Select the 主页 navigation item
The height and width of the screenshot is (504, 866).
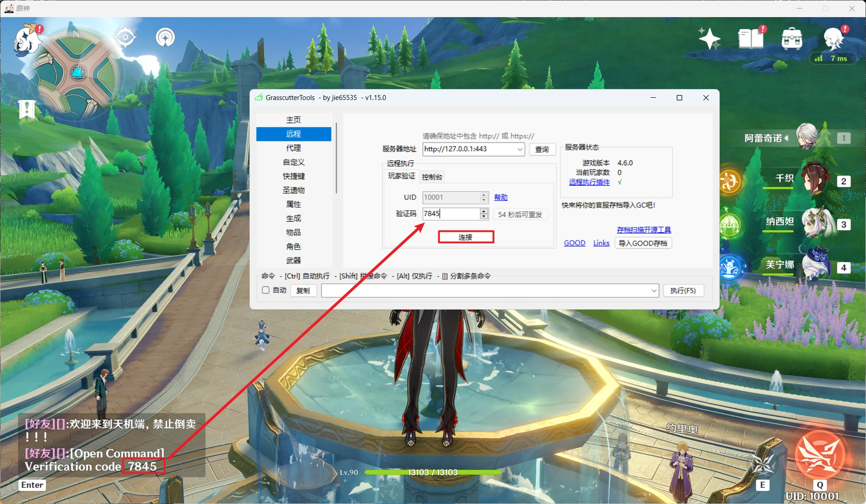click(x=293, y=120)
